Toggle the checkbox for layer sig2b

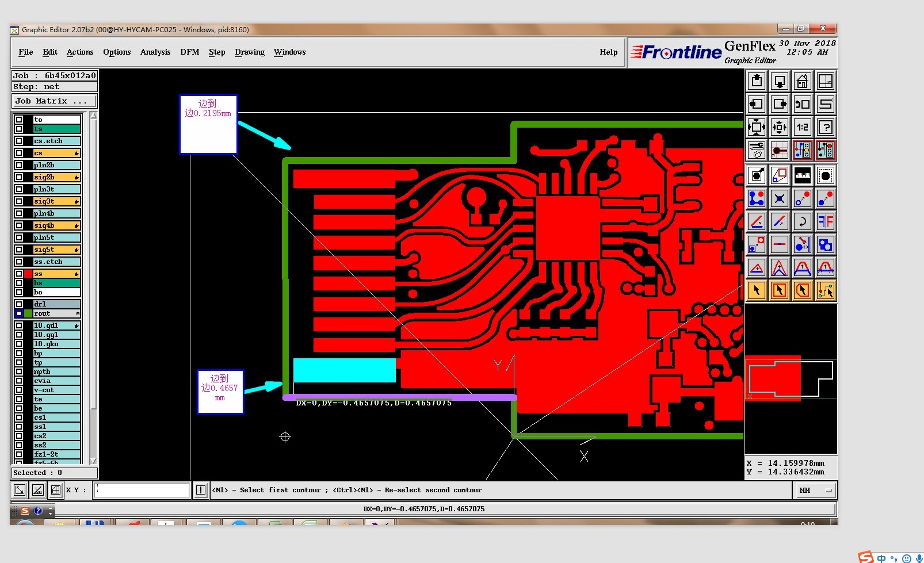pyautogui.click(x=19, y=177)
